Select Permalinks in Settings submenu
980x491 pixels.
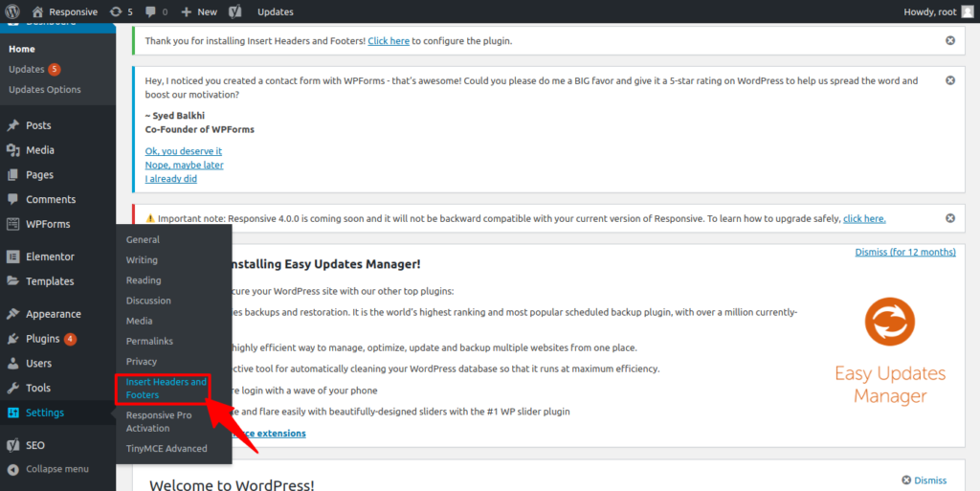(149, 341)
